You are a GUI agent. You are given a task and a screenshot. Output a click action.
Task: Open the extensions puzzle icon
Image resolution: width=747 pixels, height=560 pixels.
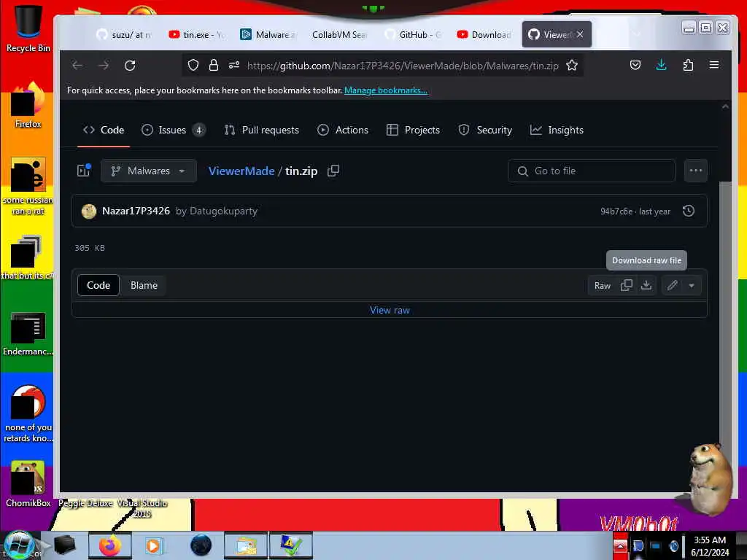click(688, 65)
